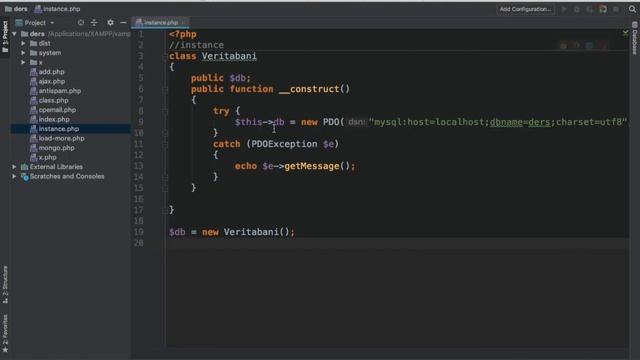The width and height of the screenshot is (640, 360).
Task: Toggle Database tool window side tab
Action: point(635,38)
